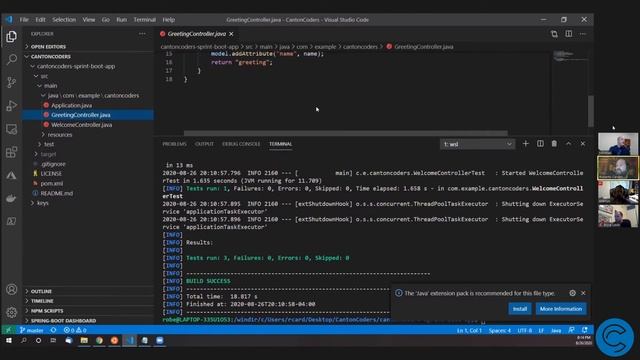Viewport: 640px width, 360px height.
Task: Open File Explorer from the Windows taskbar
Action: point(84,340)
